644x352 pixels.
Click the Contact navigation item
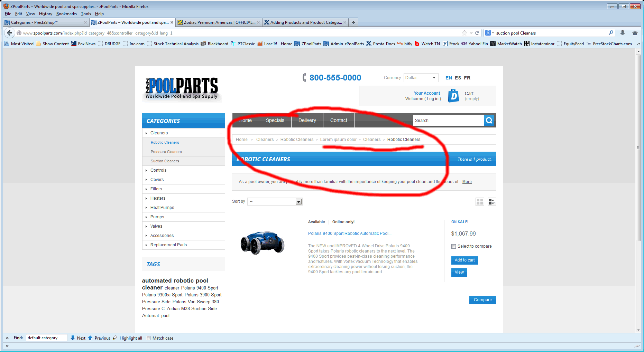click(339, 120)
